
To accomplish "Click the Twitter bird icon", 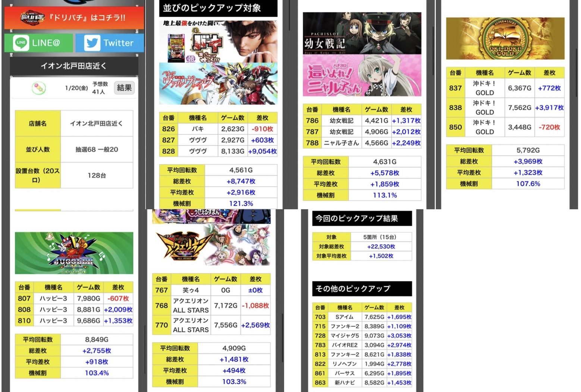I will 92,43.
